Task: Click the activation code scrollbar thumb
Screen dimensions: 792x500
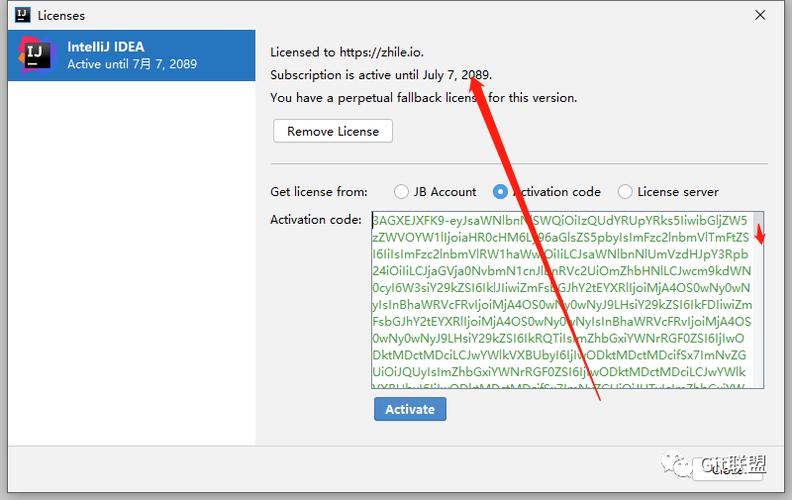Action: tap(759, 226)
